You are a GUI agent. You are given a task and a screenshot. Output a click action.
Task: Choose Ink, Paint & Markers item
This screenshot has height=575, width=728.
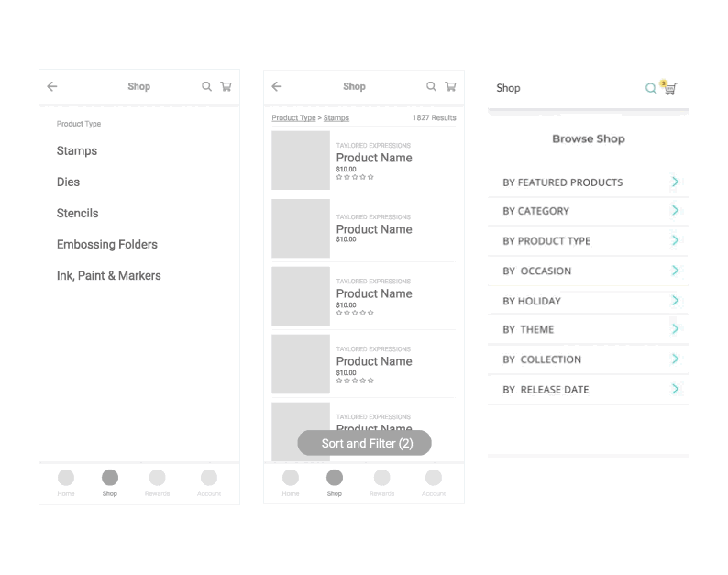tap(108, 275)
